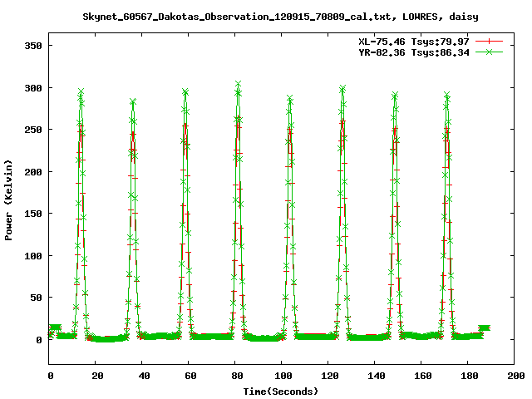Click the y-axis tick label 0
The height and width of the screenshot is (399, 532).
click(39, 340)
